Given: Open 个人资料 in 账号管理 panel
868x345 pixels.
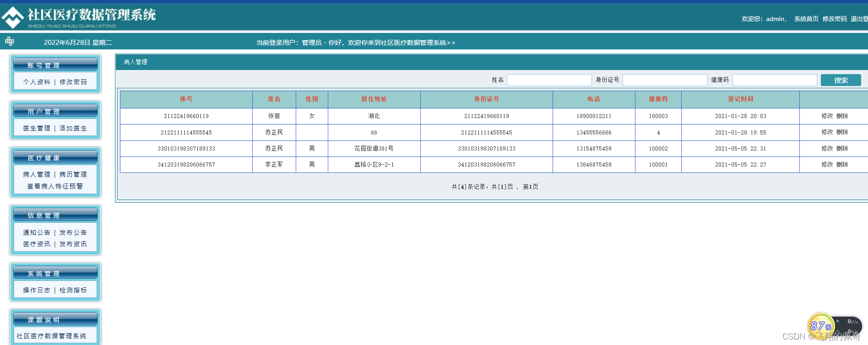Looking at the screenshot, I should tap(37, 82).
